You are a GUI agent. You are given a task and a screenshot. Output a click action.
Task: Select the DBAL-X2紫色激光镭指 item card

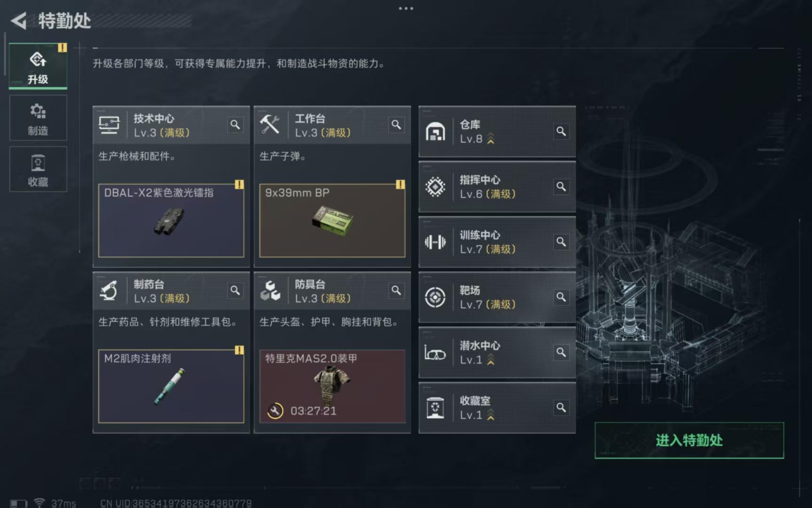pos(171,220)
